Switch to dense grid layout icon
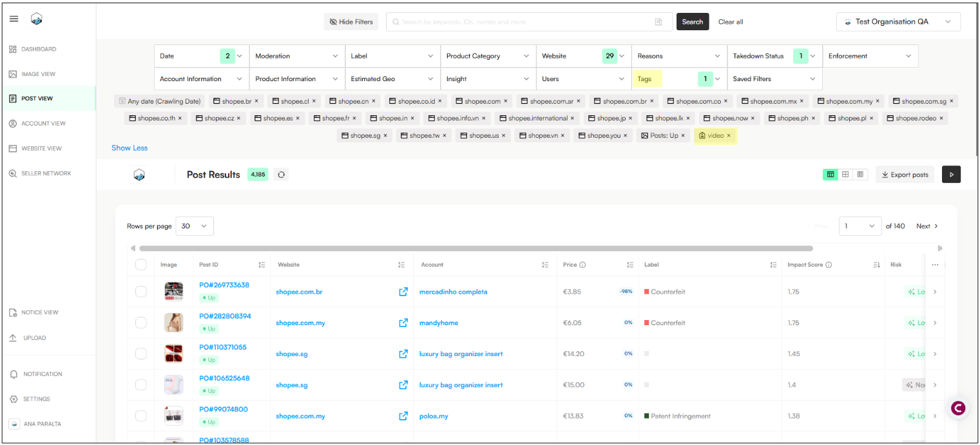980x445 pixels. tap(860, 175)
